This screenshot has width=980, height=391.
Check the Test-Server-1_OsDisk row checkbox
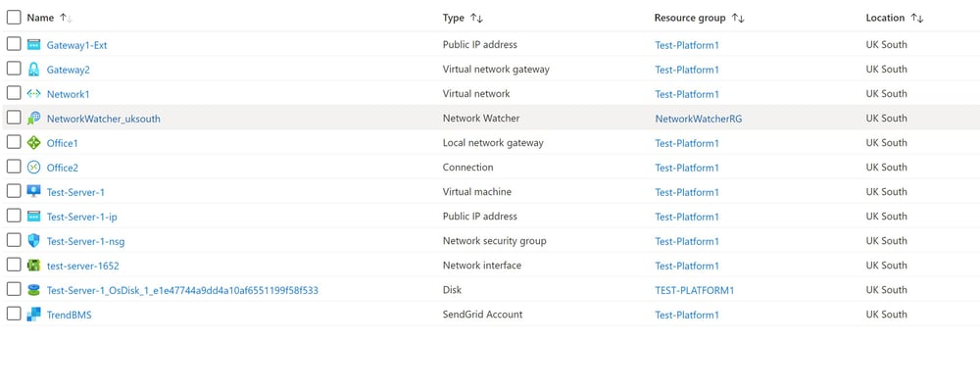[x=14, y=289]
